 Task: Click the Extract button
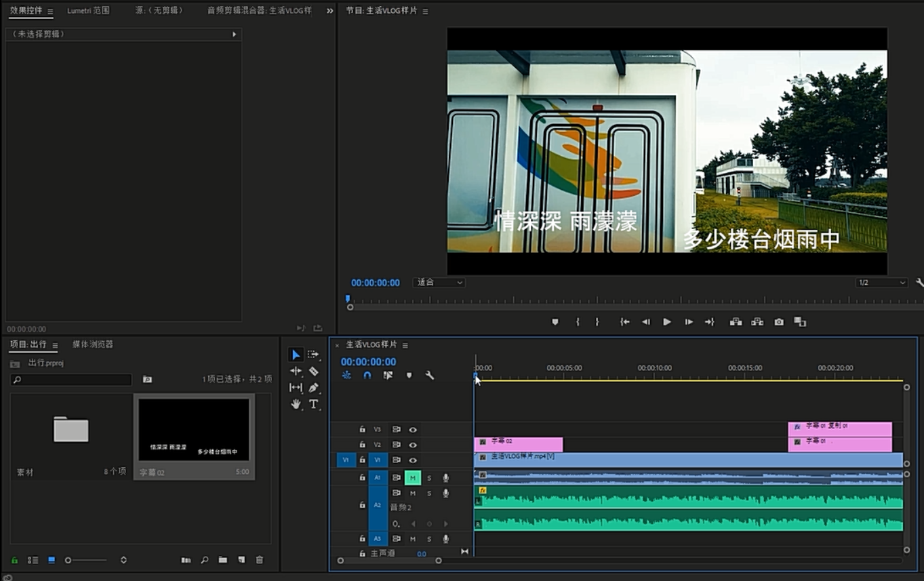[757, 322]
